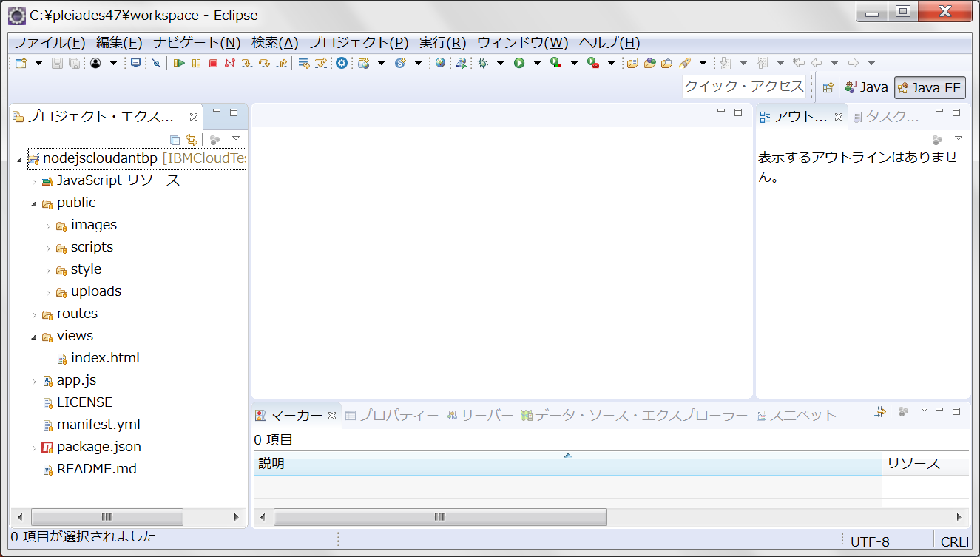Select app.js in the tree
The width and height of the screenshot is (980, 557).
[x=76, y=380]
